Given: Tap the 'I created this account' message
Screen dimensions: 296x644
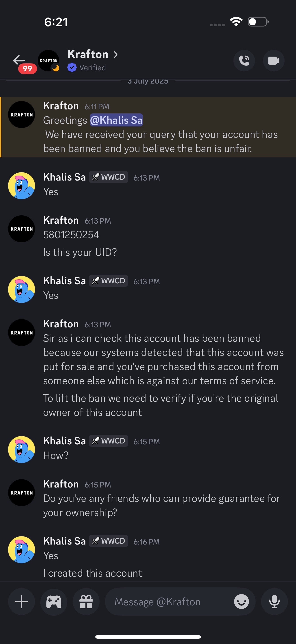Looking at the screenshot, I should pyautogui.click(x=93, y=573).
